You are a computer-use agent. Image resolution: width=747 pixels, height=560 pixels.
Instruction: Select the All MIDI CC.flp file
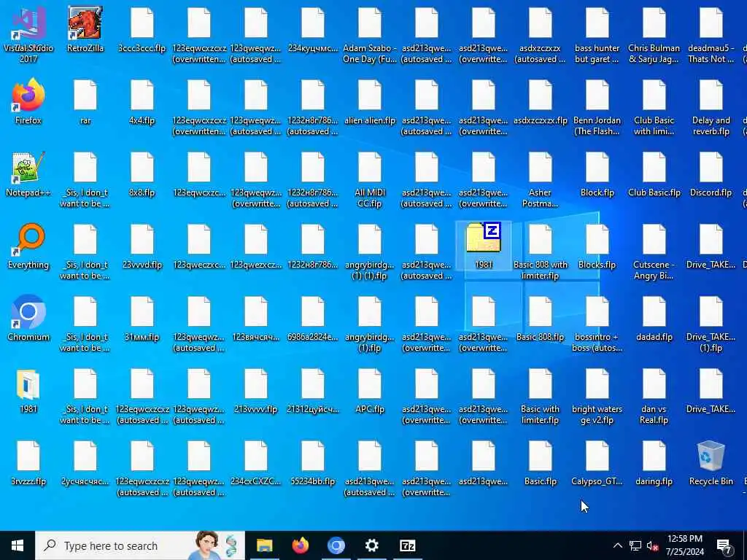tap(370, 180)
